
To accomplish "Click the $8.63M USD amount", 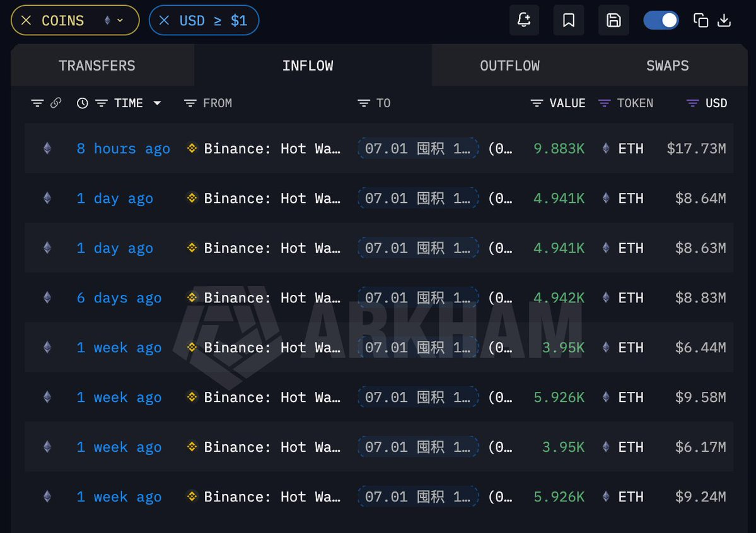I will click(x=701, y=248).
